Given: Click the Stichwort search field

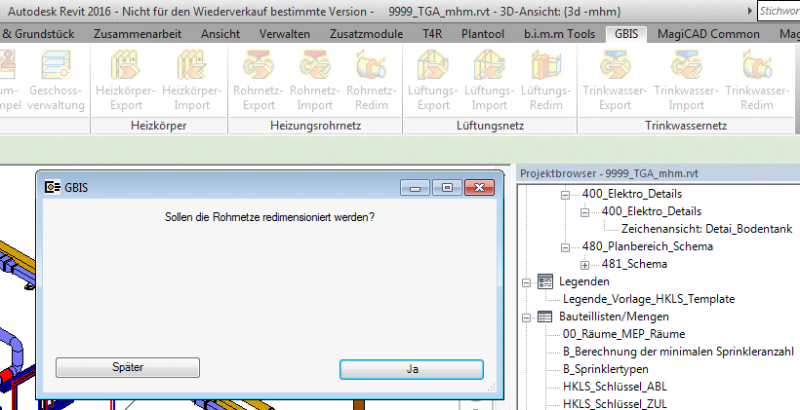Looking at the screenshot, I should tap(778, 11).
